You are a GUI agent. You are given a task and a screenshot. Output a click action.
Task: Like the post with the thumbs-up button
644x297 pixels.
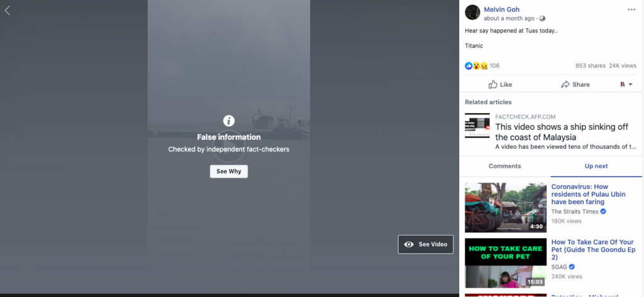coord(500,85)
